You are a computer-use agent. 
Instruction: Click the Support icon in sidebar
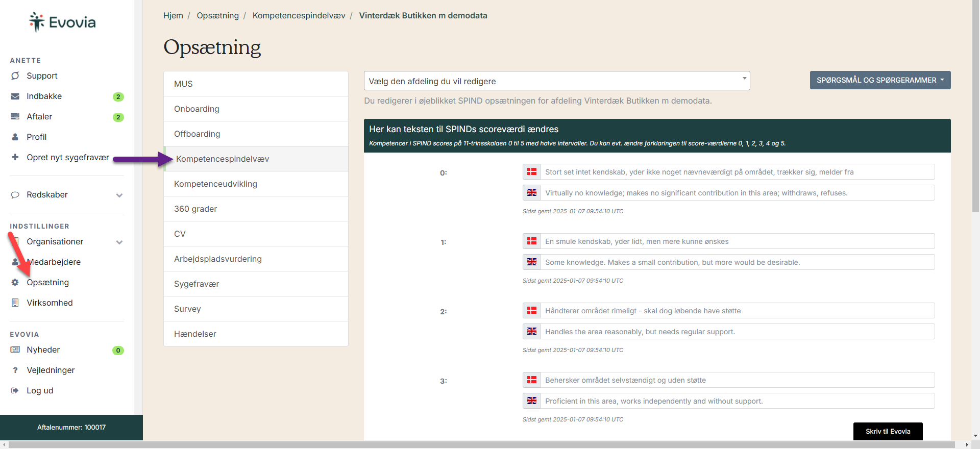15,76
